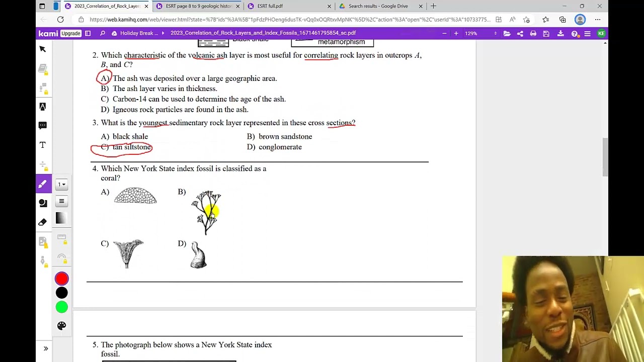View site information lock icon
Image resolution: width=644 pixels, height=362 pixels.
coord(81,20)
